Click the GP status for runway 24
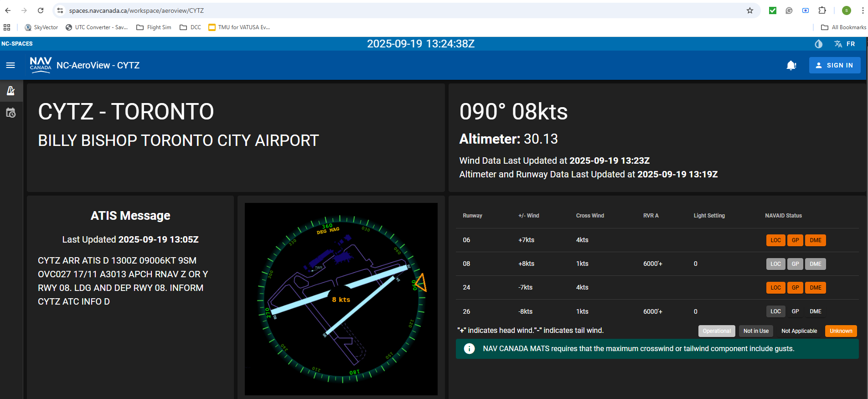This screenshot has width=868, height=399. coord(796,288)
